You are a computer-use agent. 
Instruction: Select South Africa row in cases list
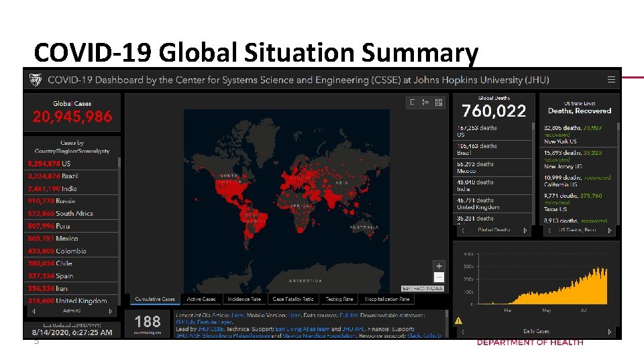point(72,213)
